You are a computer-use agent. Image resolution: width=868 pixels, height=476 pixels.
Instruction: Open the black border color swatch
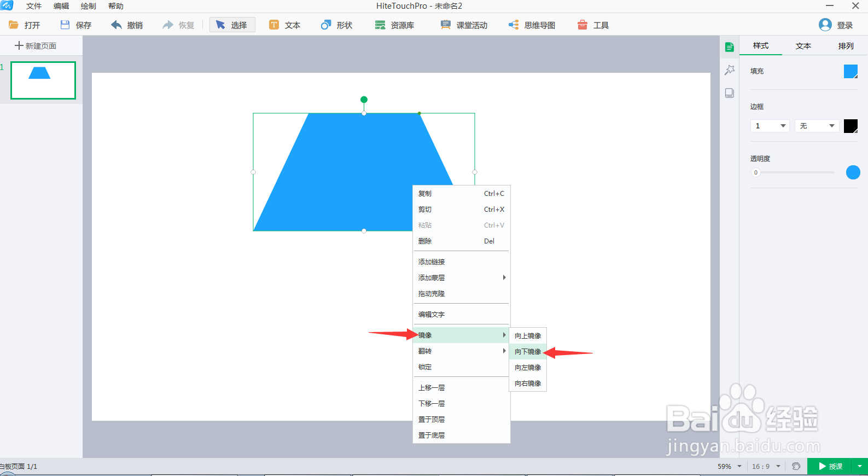tap(850, 126)
